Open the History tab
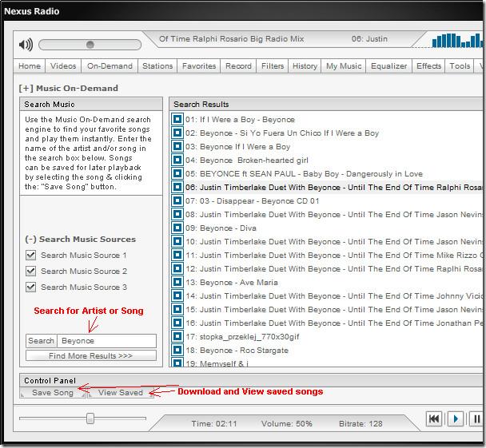Viewport: 486px width, 448px height. tap(305, 66)
